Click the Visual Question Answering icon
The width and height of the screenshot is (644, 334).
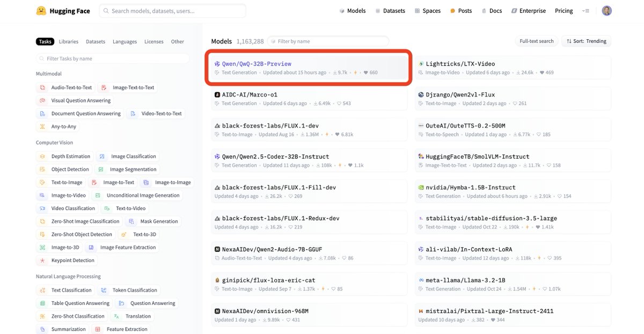pyautogui.click(x=43, y=100)
